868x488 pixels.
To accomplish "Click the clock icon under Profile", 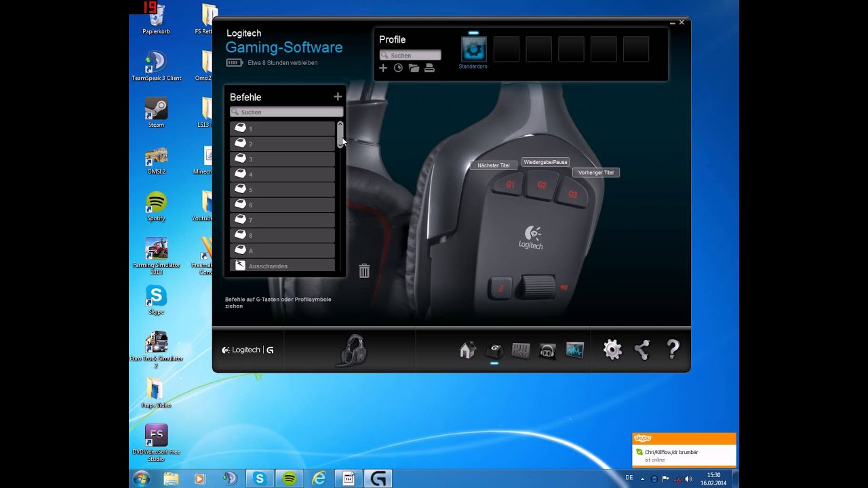I will (398, 68).
